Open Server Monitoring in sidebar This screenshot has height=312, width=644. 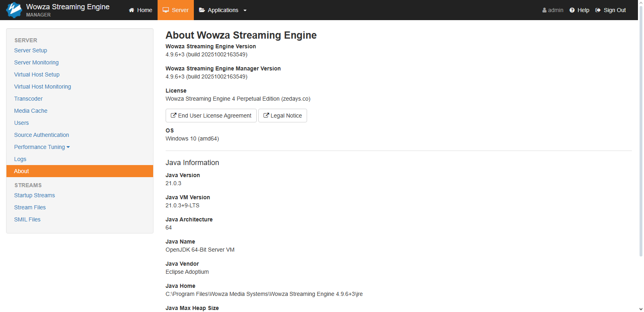pyautogui.click(x=36, y=62)
